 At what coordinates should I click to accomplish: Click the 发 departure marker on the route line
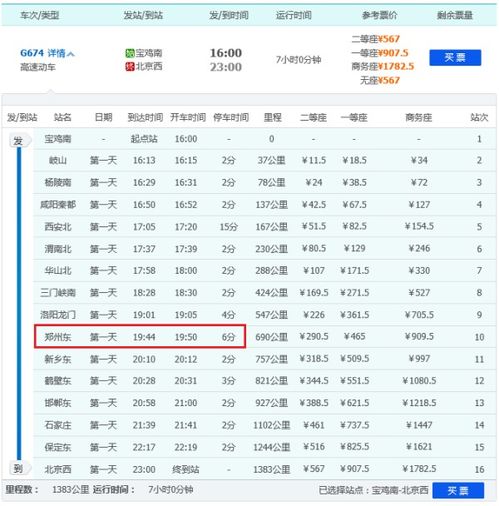[19, 141]
